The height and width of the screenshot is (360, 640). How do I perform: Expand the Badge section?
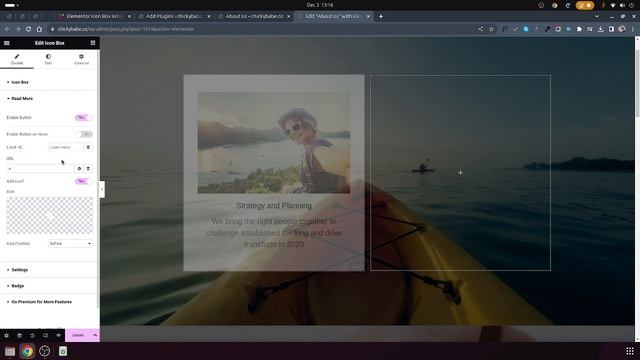(17, 286)
